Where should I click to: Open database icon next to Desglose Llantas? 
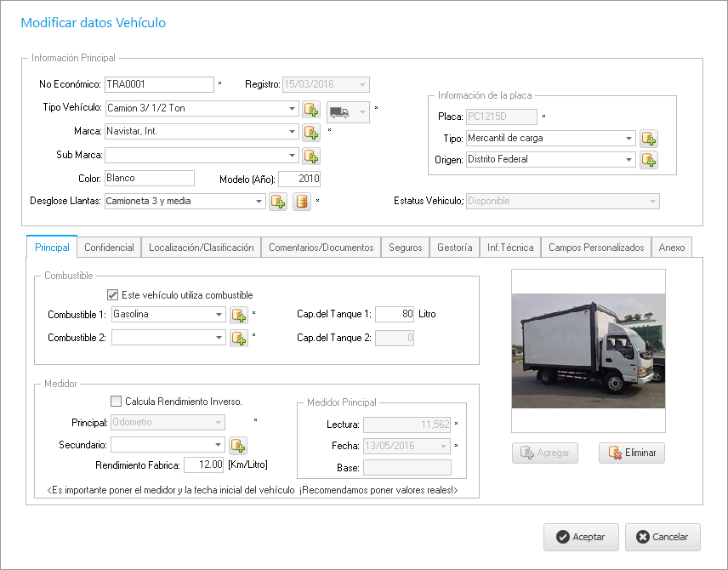[301, 202]
